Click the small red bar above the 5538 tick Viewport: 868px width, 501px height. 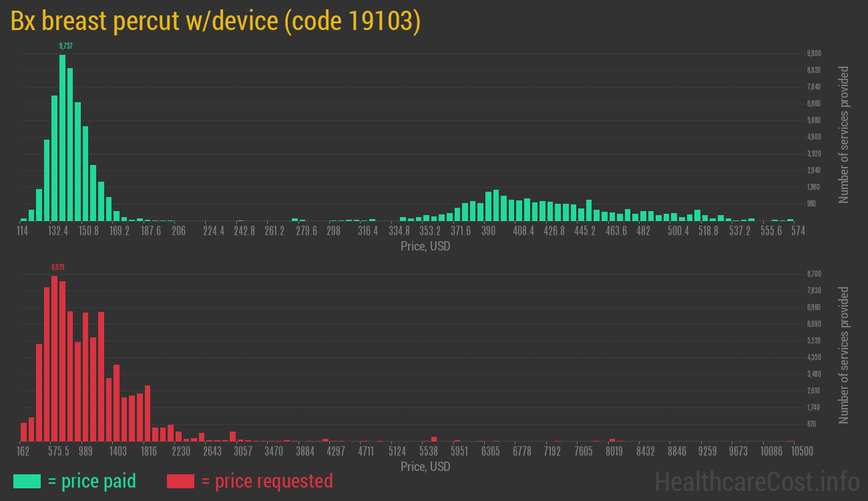click(x=434, y=439)
